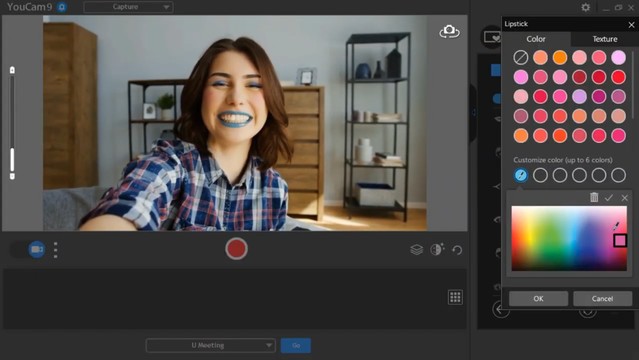Viewport: 639px width, 360px height.
Task: Open the layers stack icon
Action: (x=416, y=250)
